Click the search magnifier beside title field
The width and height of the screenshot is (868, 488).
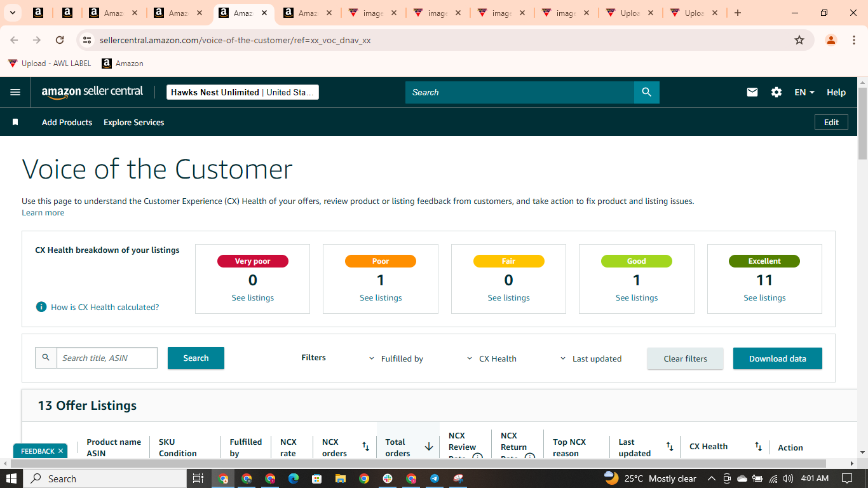point(46,358)
